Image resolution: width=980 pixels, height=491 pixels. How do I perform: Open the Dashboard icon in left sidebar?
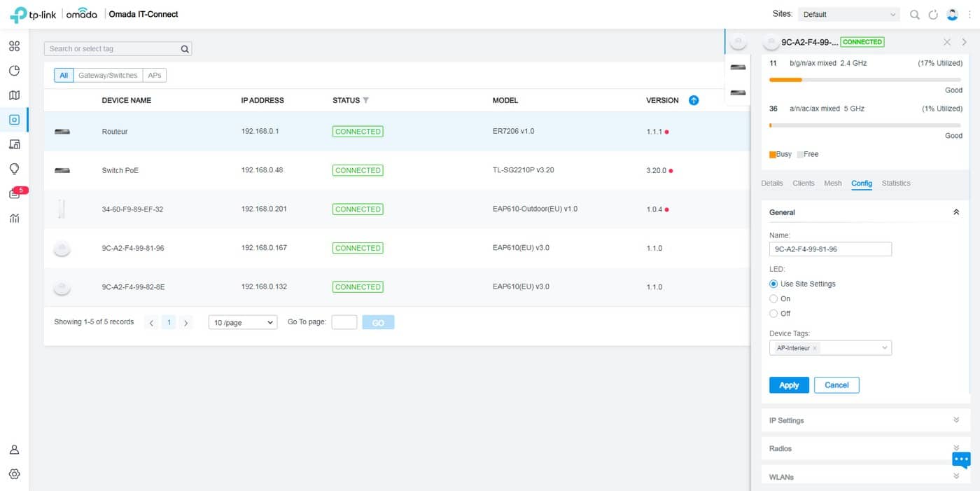14,47
